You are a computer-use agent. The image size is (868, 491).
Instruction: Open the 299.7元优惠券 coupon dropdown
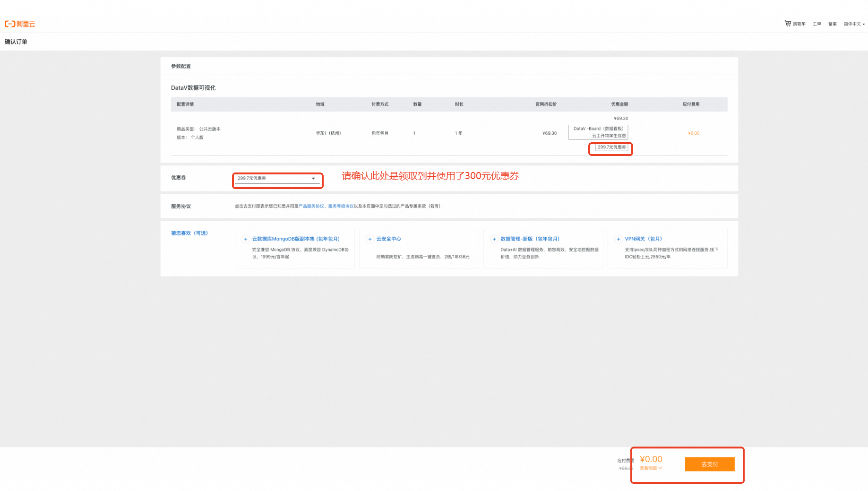(x=277, y=179)
